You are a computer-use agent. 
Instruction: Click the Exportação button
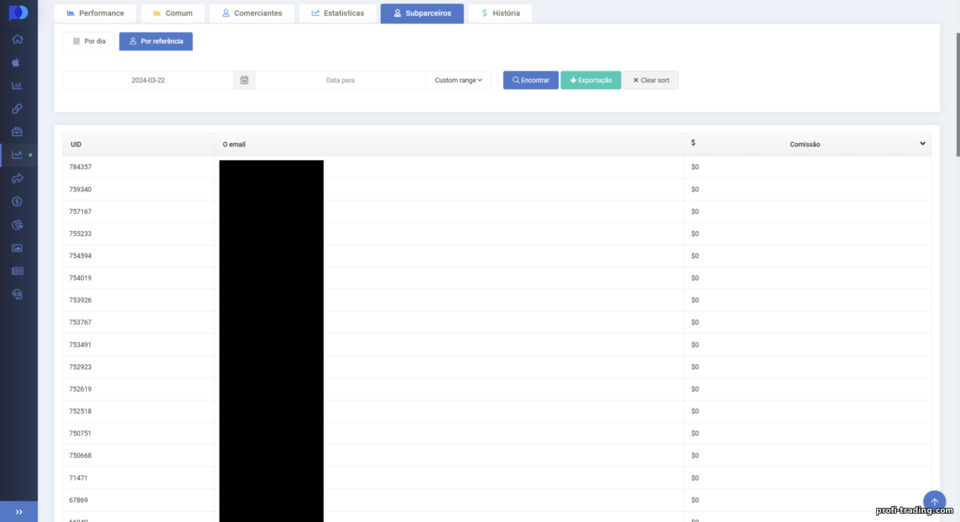[x=591, y=80]
